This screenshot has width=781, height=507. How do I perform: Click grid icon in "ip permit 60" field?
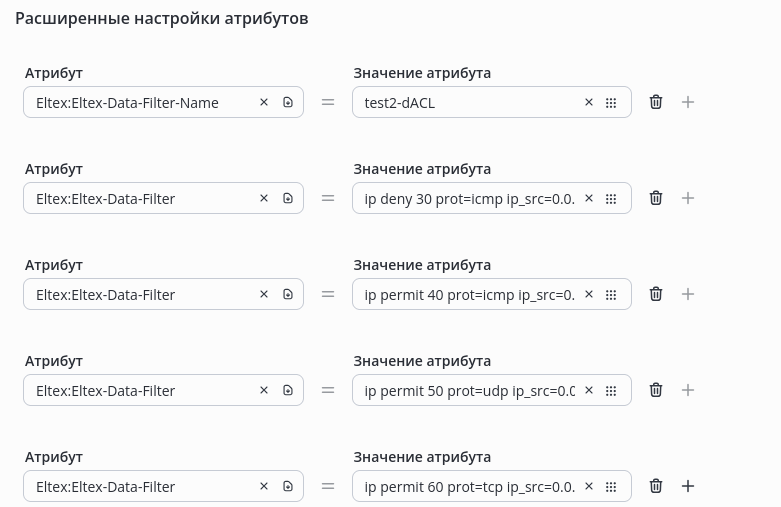click(x=611, y=486)
